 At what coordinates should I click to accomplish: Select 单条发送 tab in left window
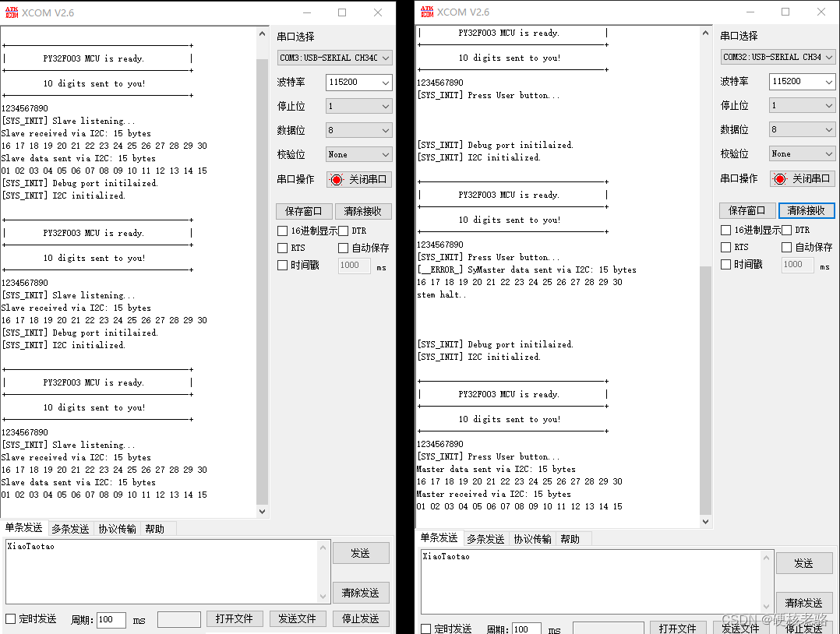(x=23, y=527)
